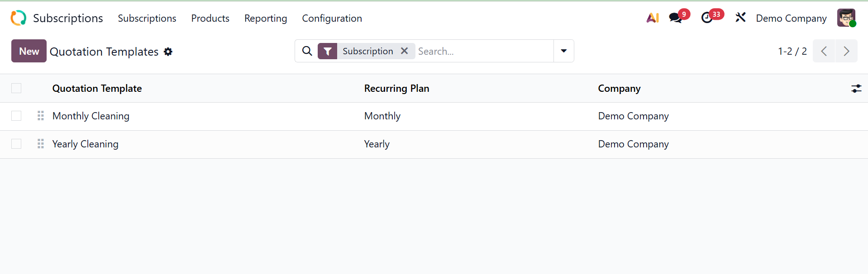This screenshot has height=274, width=868.
Task: Toggle the select-all header checkbox
Action: pyautogui.click(x=16, y=88)
